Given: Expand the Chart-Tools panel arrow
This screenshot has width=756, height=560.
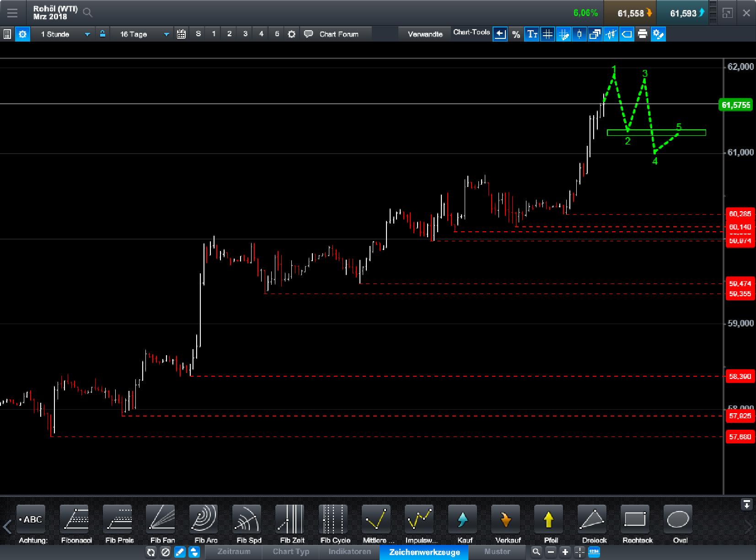Looking at the screenshot, I should (x=500, y=34).
